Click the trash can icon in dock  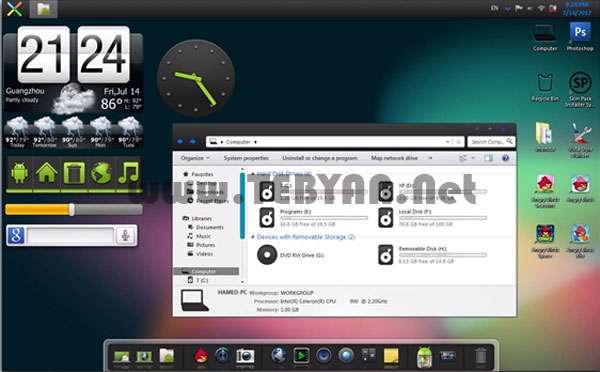(481, 356)
